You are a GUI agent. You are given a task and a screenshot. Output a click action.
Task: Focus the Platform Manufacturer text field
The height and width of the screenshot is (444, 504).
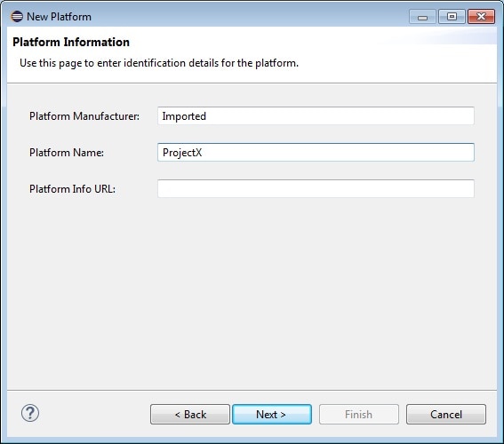coord(316,116)
